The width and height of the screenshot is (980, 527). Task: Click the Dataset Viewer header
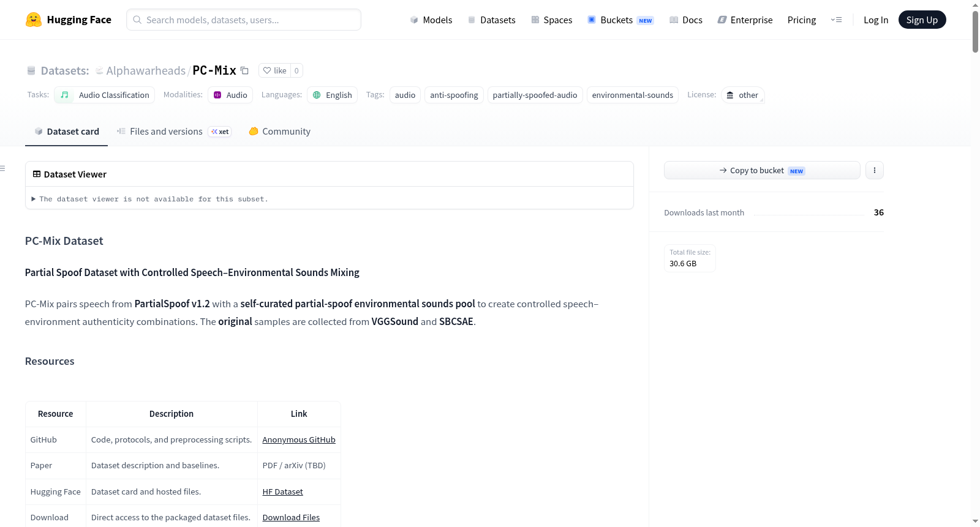(329, 174)
